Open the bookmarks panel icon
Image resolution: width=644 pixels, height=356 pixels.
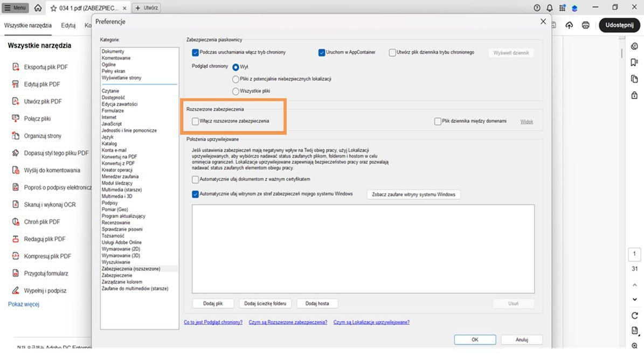(x=634, y=62)
